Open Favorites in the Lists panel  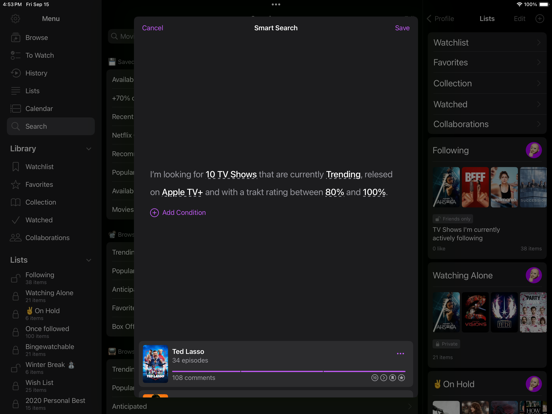(487, 63)
